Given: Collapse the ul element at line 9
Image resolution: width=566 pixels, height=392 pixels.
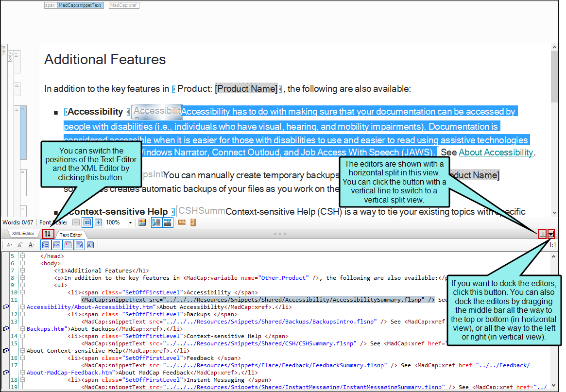Looking at the screenshot, I should (22, 285).
